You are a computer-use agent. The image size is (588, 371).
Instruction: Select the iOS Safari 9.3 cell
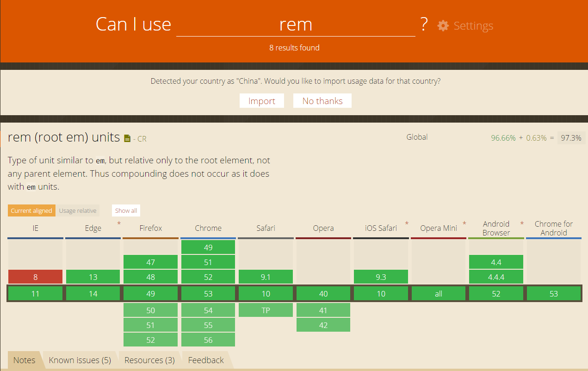(381, 277)
